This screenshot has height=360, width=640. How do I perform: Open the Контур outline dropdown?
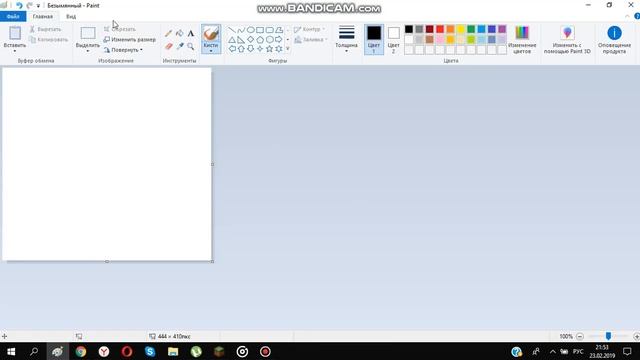pyautogui.click(x=309, y=29)
